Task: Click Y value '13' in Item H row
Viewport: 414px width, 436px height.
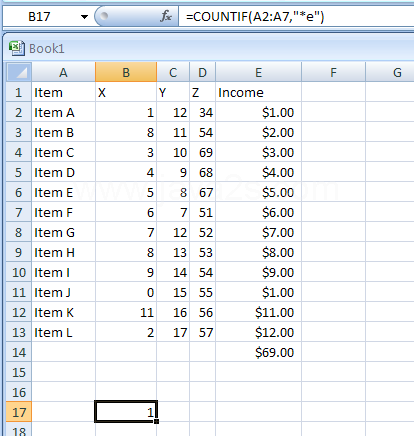Action: (x=173, y=252)
